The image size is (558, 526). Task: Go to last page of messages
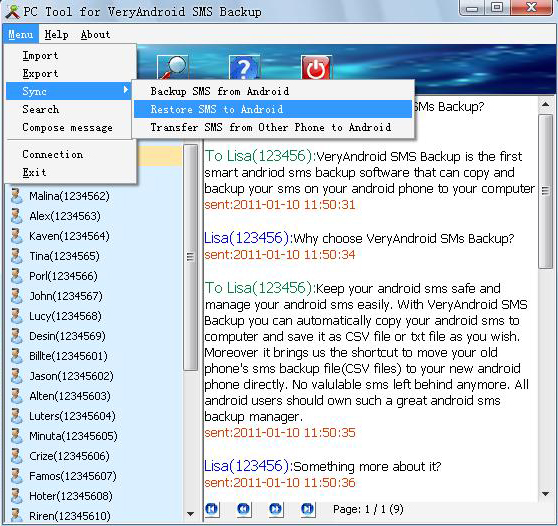pyautogui.click(x=307, y=509)
